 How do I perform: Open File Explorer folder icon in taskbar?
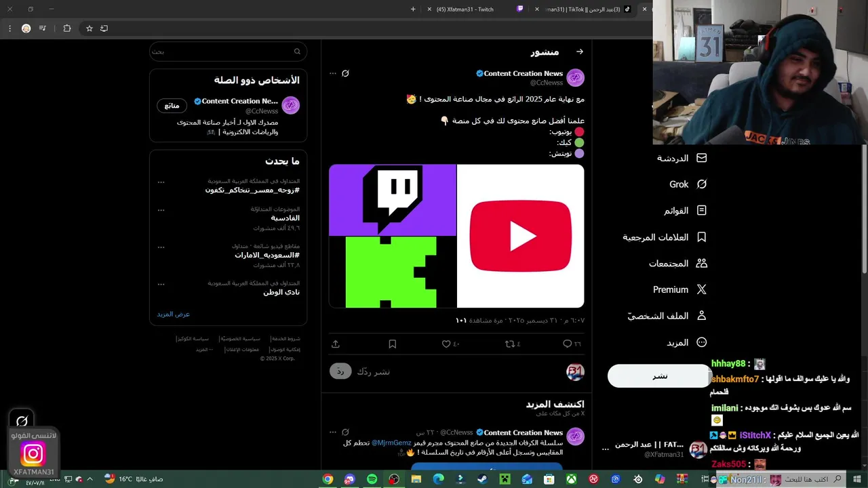(416, 479)
